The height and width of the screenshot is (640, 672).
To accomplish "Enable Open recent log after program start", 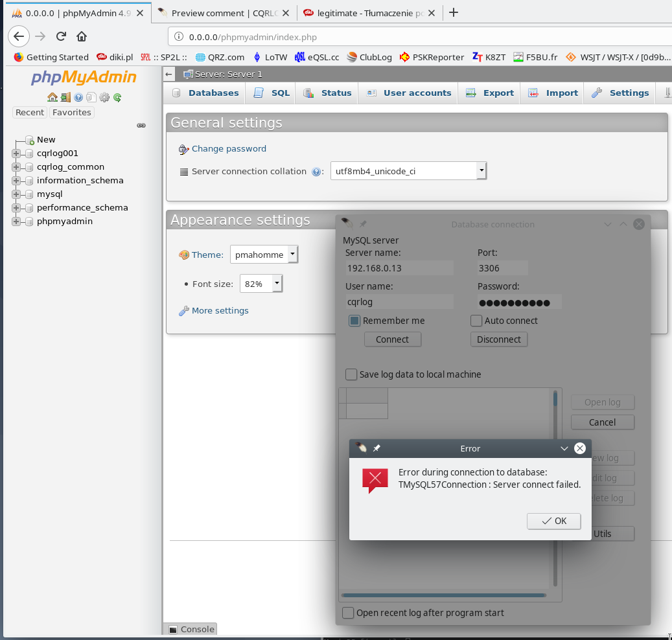I will coord(348,613).
